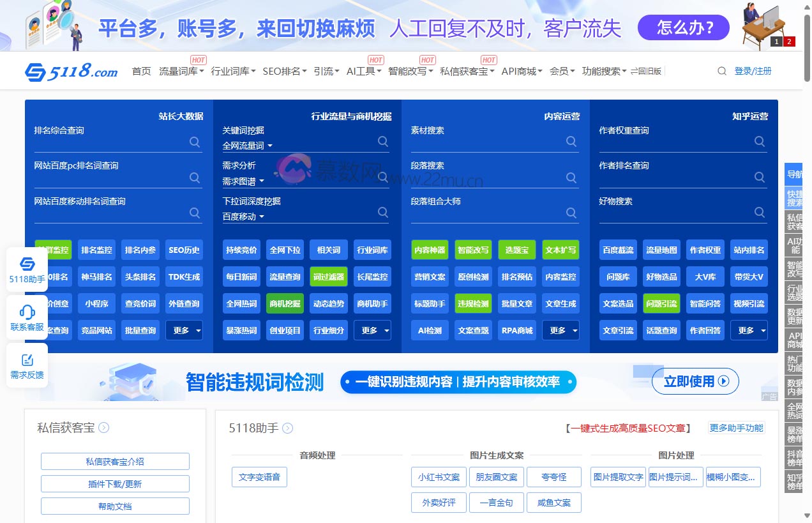Select the 智能改写 tool in the content panel
This screenshot has width=812, height=523.
tap(473, 250)
